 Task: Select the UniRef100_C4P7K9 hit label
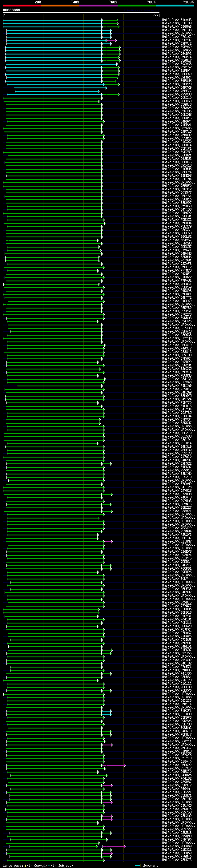click(177, 88)
